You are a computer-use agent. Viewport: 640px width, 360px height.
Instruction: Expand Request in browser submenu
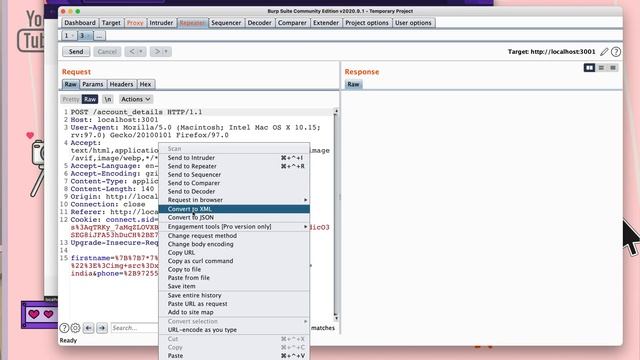coord(305,200)
